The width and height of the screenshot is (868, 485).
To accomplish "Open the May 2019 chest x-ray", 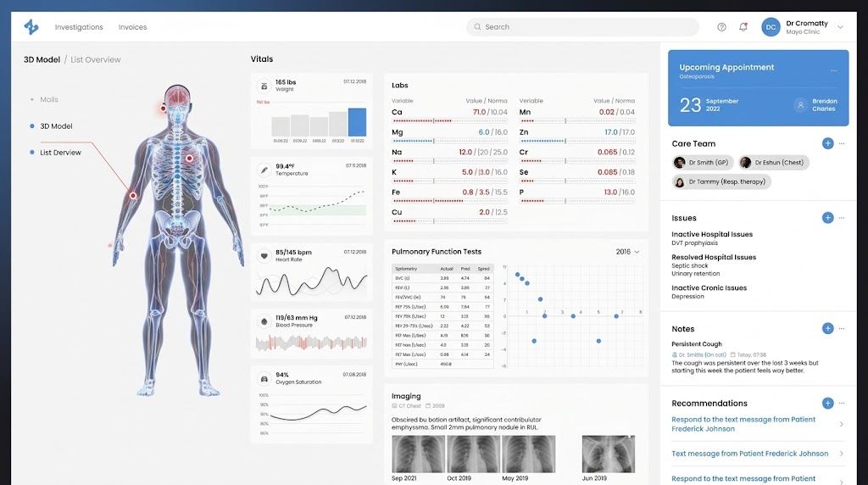I will [528, 454].
